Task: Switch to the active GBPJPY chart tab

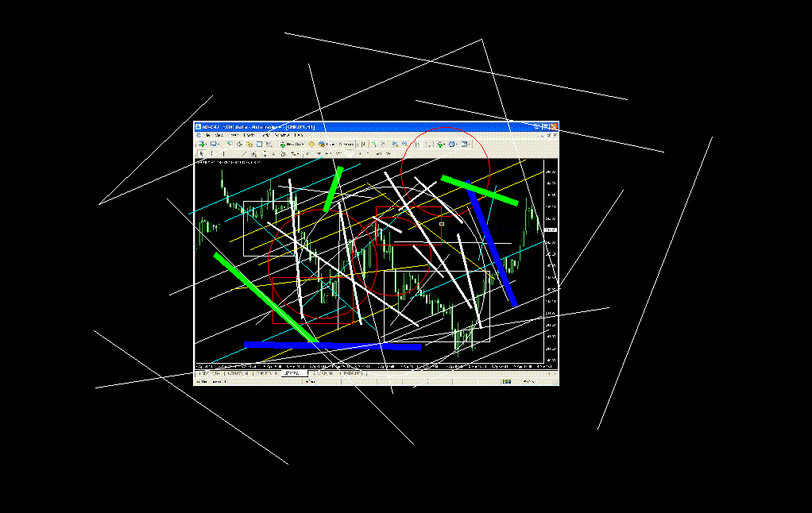Action: [292, 372]
